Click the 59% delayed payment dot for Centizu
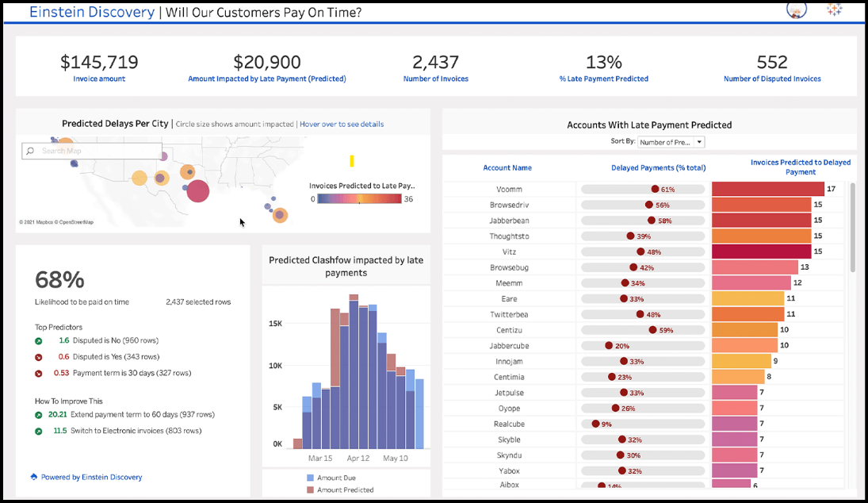868x503 pixels. coord(652,329)
